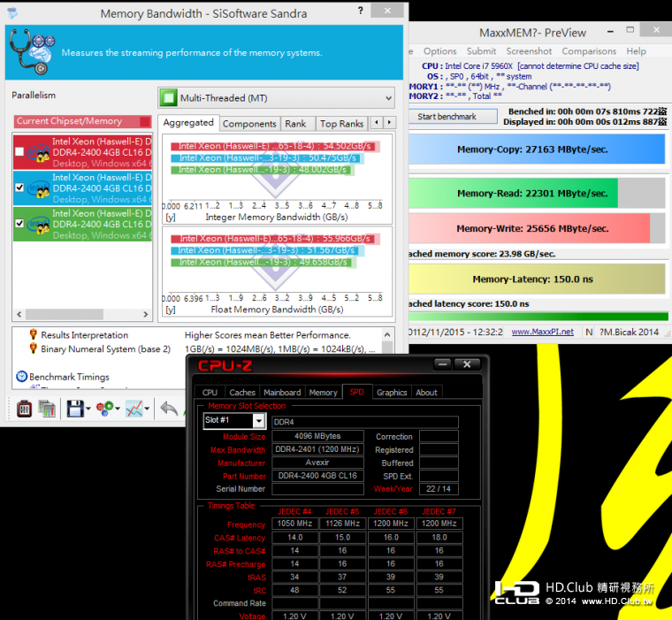The height and width of the screenshot is (620, 672).
Task: Click the Manufacturer Avexir field
Action: (x=317, y=463)
